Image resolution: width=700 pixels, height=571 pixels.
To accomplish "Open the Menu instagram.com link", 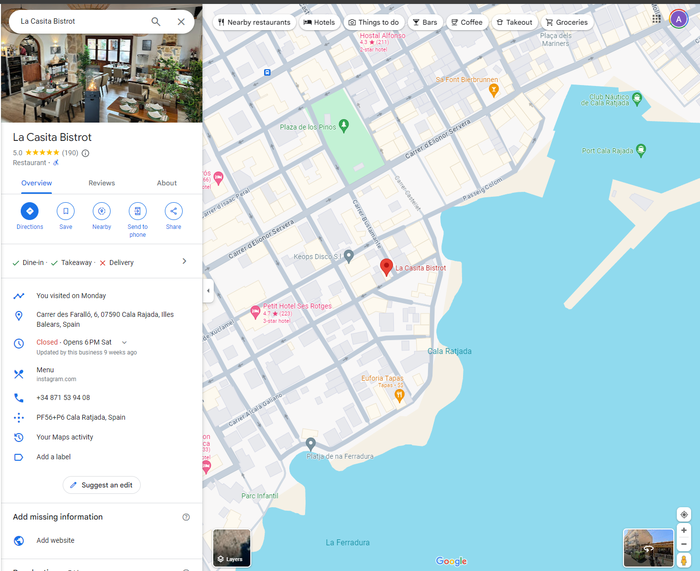I will tap(102, 374).
